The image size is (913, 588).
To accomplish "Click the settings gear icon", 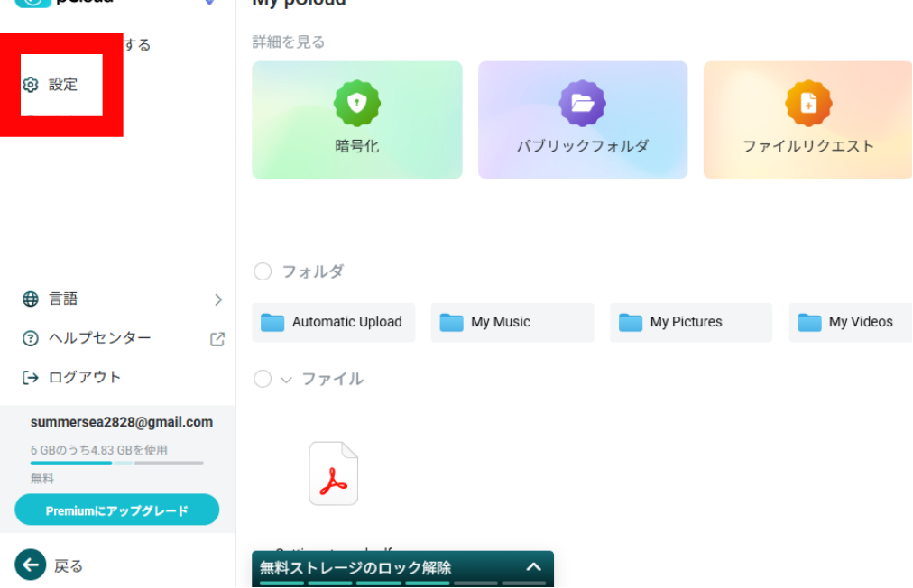I will click(31, 85).
